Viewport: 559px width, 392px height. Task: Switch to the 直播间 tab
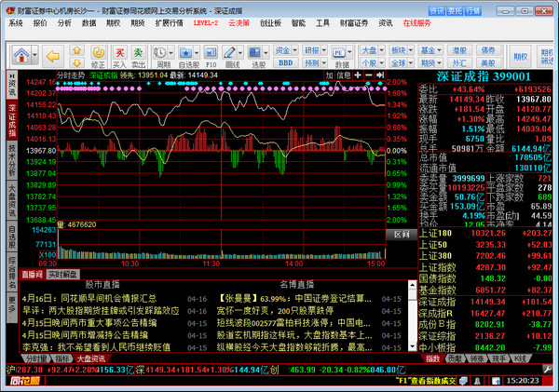pyautogui.click(x=32, y=274)
